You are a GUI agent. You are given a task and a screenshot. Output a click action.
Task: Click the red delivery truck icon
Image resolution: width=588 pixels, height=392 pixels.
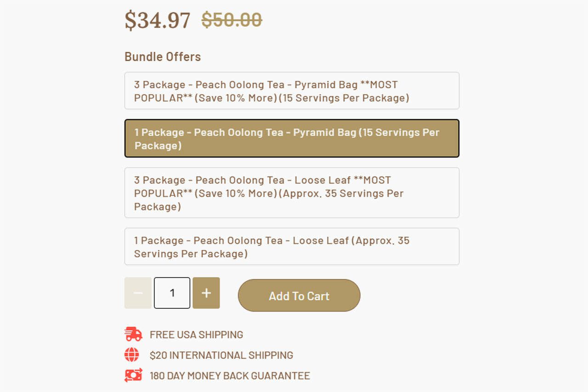[133, 334]
